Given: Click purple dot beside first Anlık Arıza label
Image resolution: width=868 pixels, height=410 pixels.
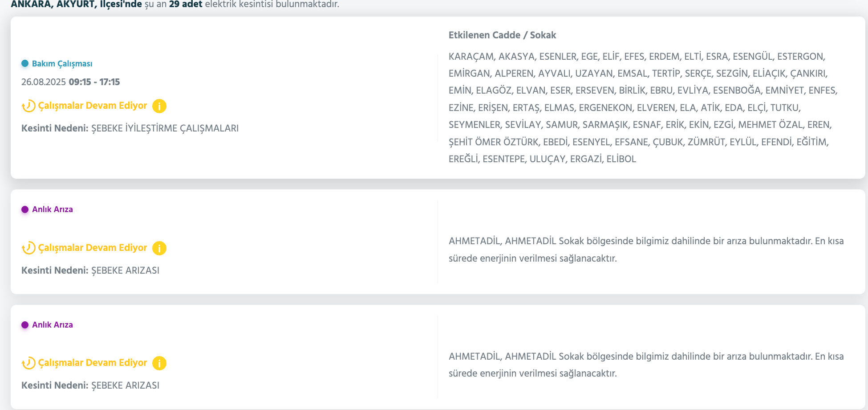Looking at the screenshot, I should click(25, 209).
